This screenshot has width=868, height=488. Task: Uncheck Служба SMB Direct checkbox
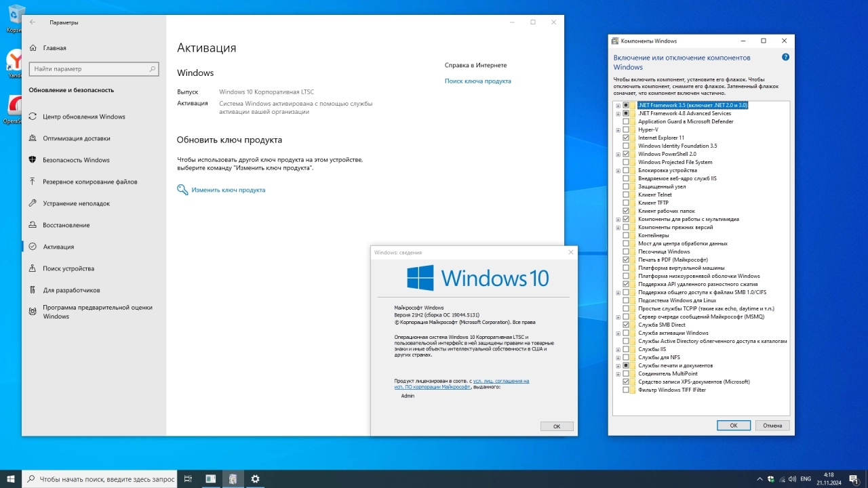(626, 325)
